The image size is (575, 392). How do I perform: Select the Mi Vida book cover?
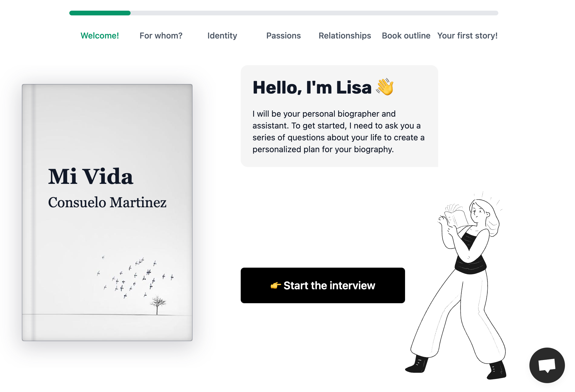click(107, 213)
